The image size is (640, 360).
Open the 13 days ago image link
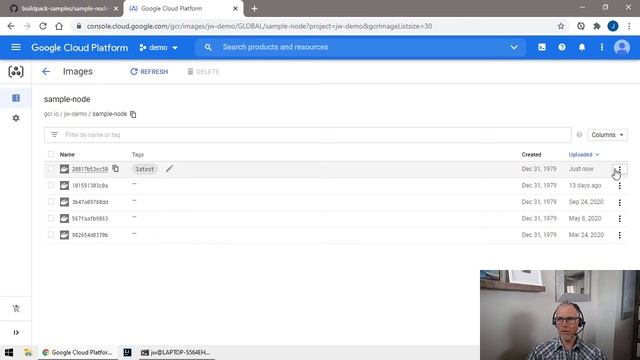coord(90,186)
